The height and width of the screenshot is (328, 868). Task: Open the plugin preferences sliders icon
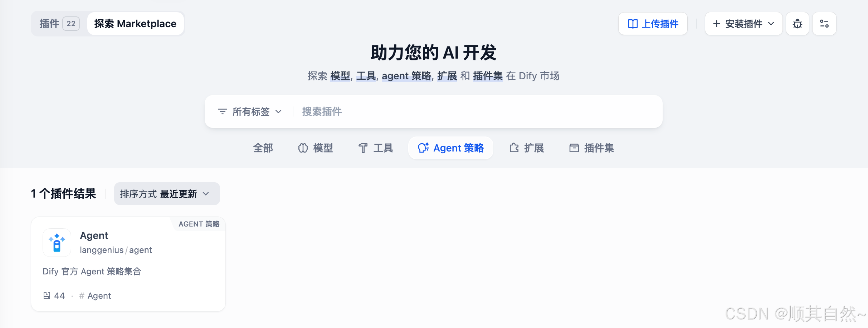824,24
